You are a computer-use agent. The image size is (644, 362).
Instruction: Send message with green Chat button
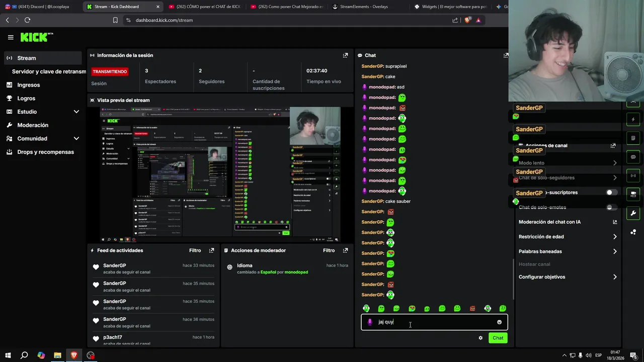tap(498, 338)
